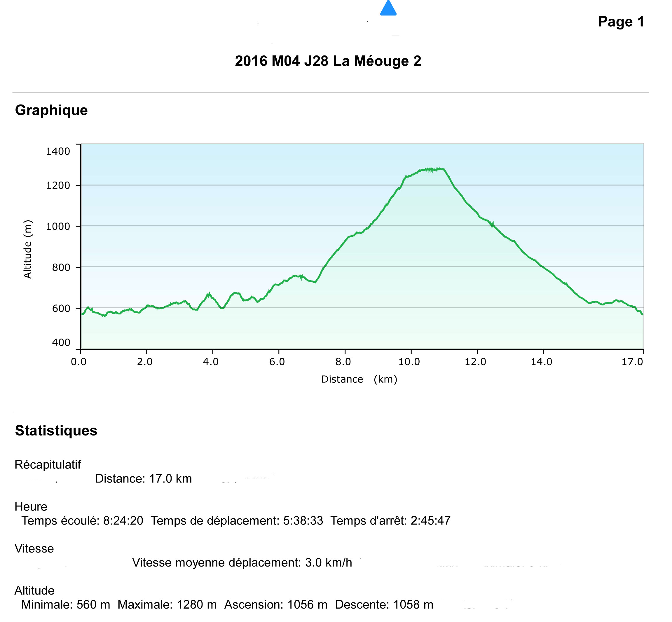Click 'Ascension: 1056 m' value
The height and width of the screenshot is (622, 672).
click(276, 605)
